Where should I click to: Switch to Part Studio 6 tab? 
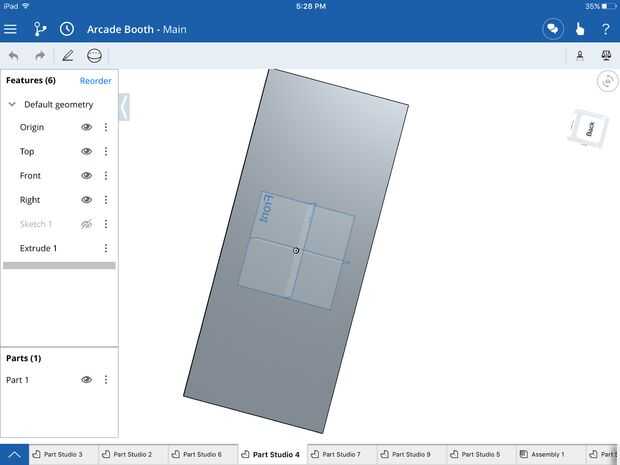pyautogui.click(x=202, y=455)
